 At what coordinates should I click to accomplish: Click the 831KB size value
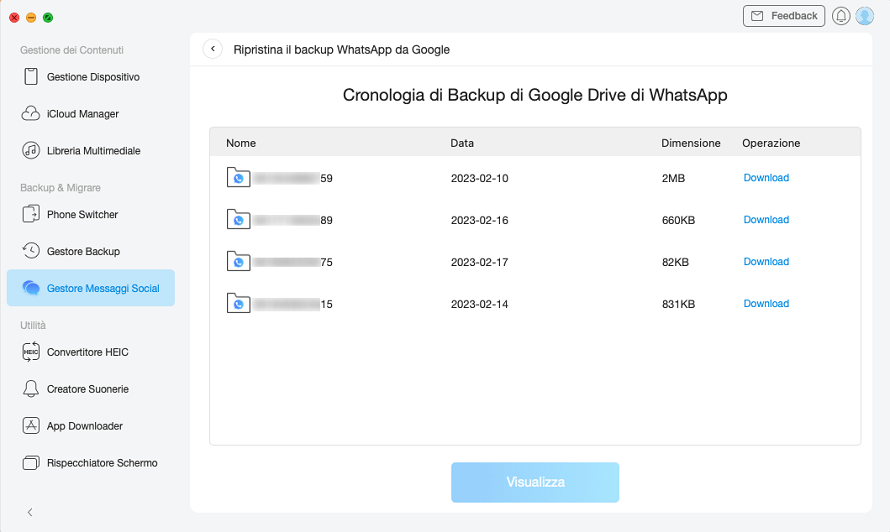678,304
